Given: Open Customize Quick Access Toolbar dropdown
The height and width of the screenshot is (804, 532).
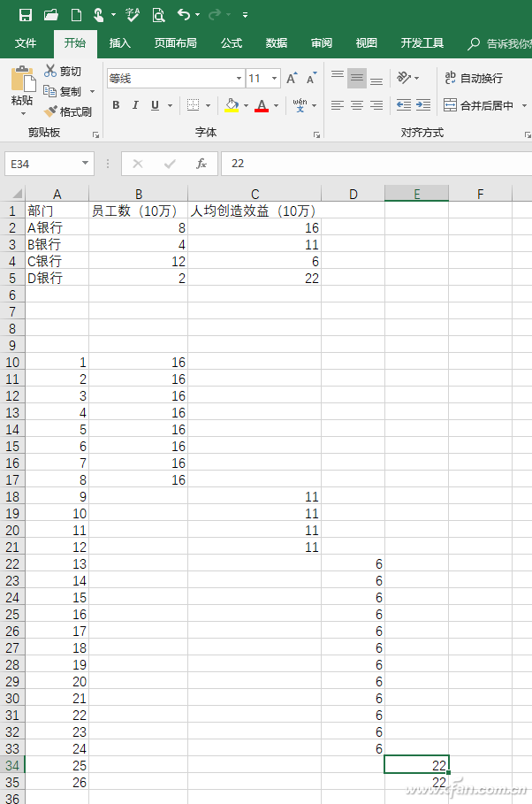Looking at the screenshot, I should click(245, 15).
